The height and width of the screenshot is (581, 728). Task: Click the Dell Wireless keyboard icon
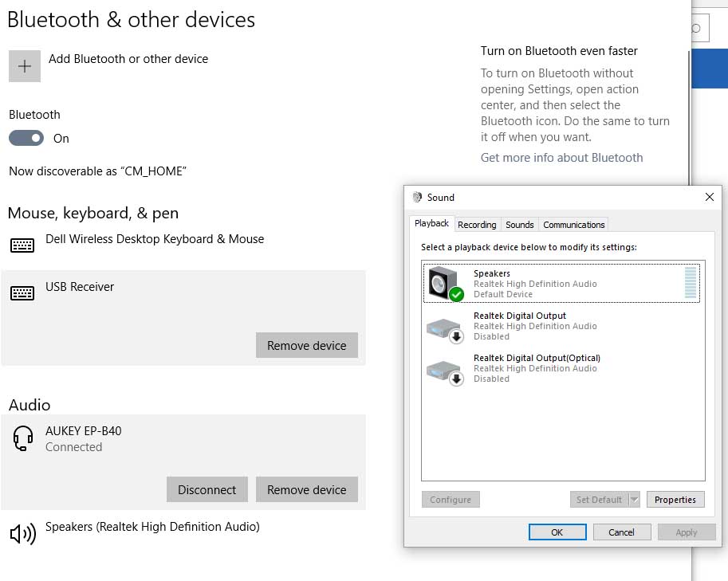22,245
